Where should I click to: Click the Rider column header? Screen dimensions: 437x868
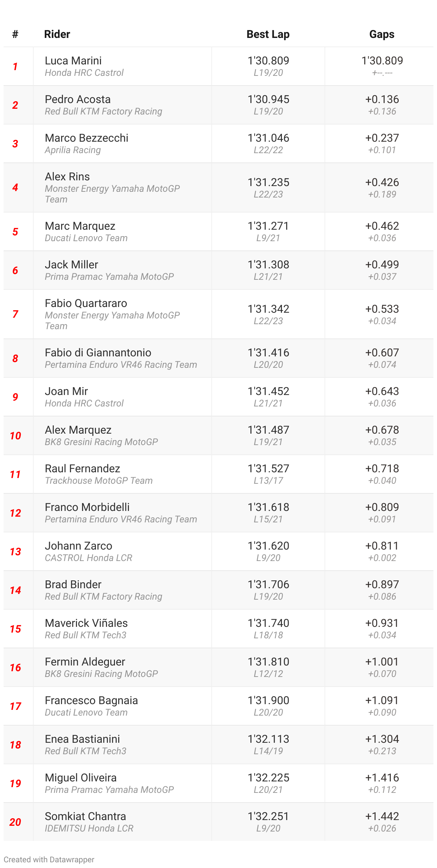point(57,34)
